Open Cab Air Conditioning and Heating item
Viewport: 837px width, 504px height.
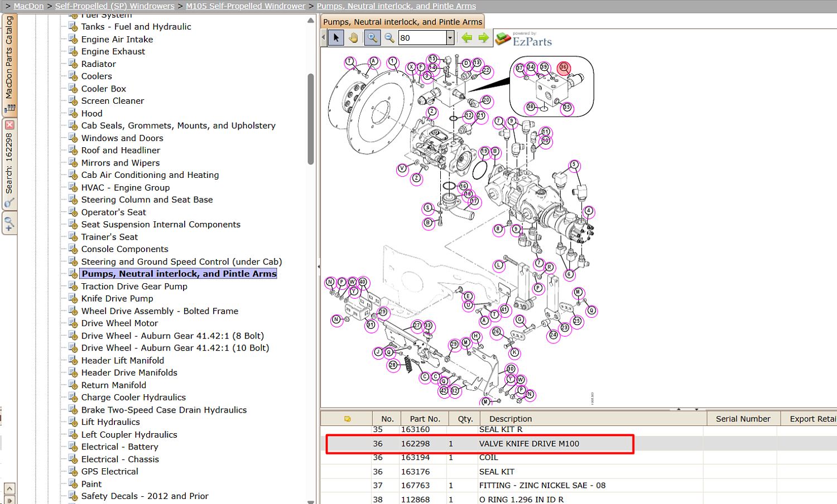coord(150,175)
